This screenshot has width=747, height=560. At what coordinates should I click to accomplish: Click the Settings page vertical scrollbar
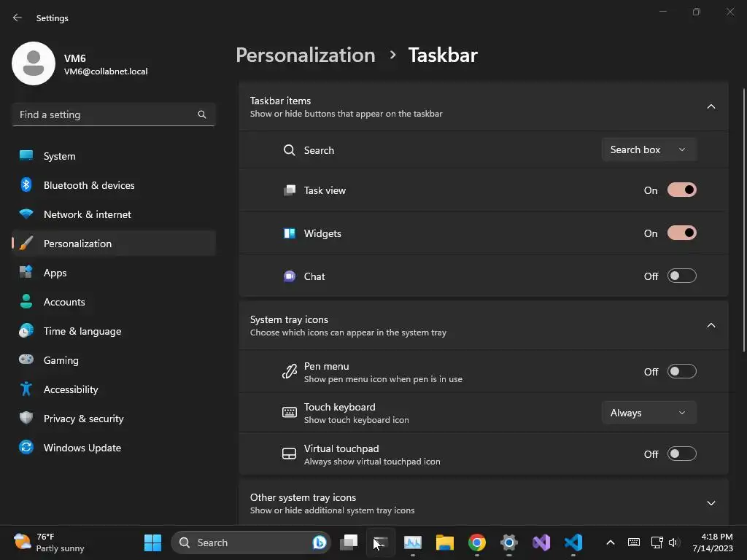(x=743, y=220)
